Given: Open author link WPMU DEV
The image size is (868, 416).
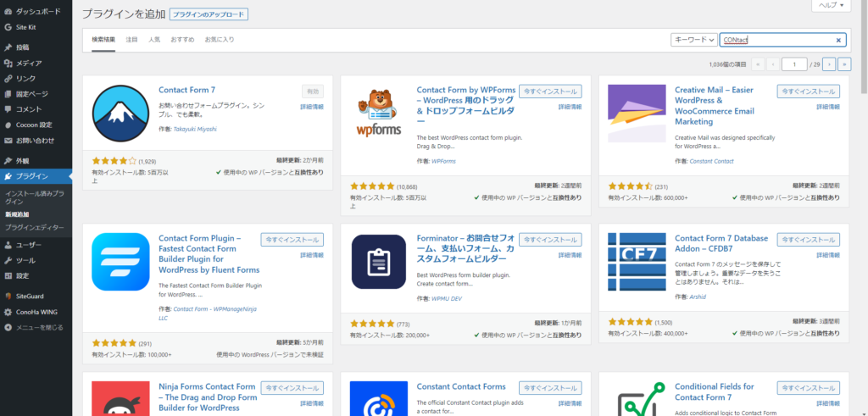Looking at the screenshot, I should pos(446,298).
